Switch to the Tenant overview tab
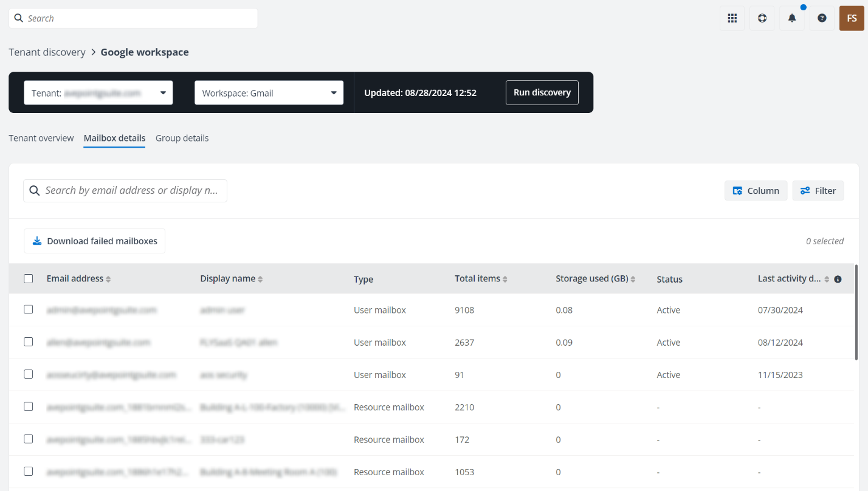The width and height of the screenshot is (868, 491). 41,138
